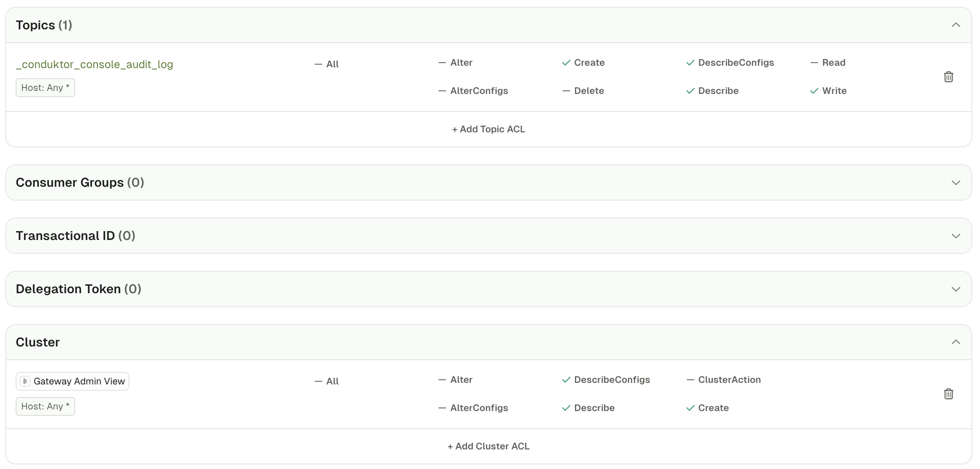Viewport: 980px width, 469px height.
Task: Collapse the Cluster section
Action: click(x=956, y=342)
